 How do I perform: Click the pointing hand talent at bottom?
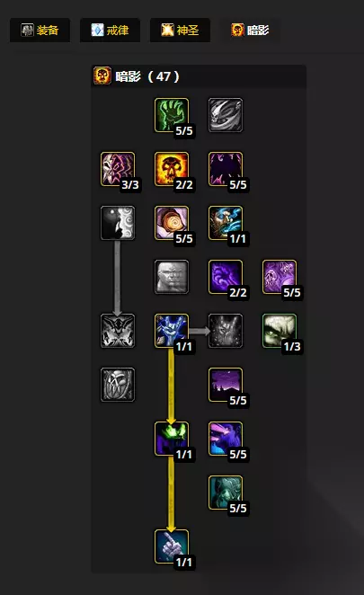pyautogui.click(x=172, y=546)
